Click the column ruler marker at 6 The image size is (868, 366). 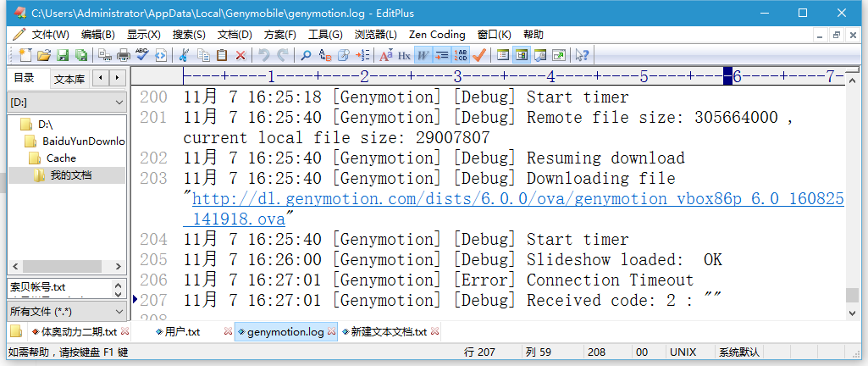coord(728,76)
